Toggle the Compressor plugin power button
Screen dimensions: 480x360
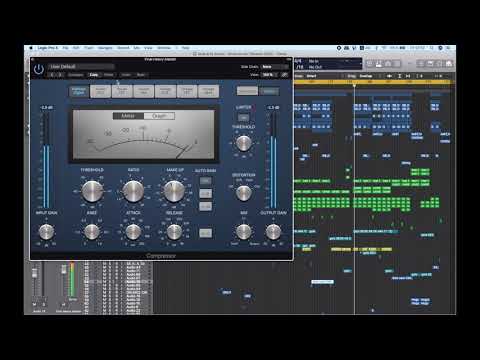(x=39, y=69)
